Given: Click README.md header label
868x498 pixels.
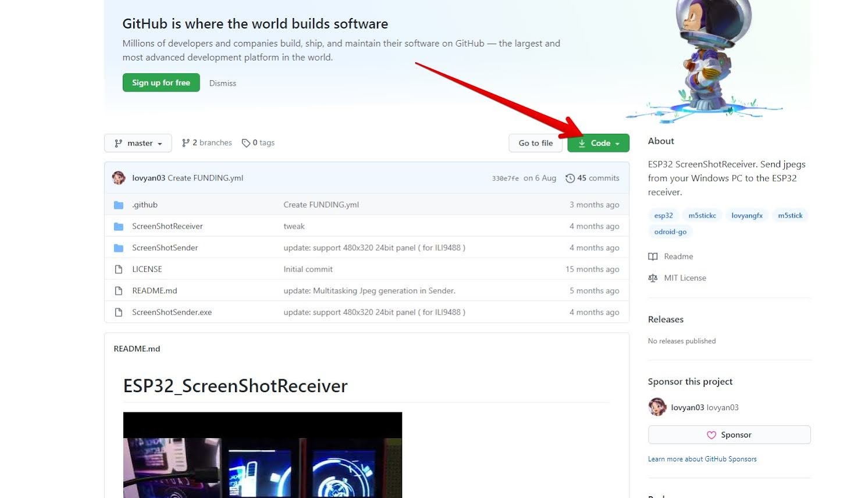Looking at the screenshot, I should (137, 348).
